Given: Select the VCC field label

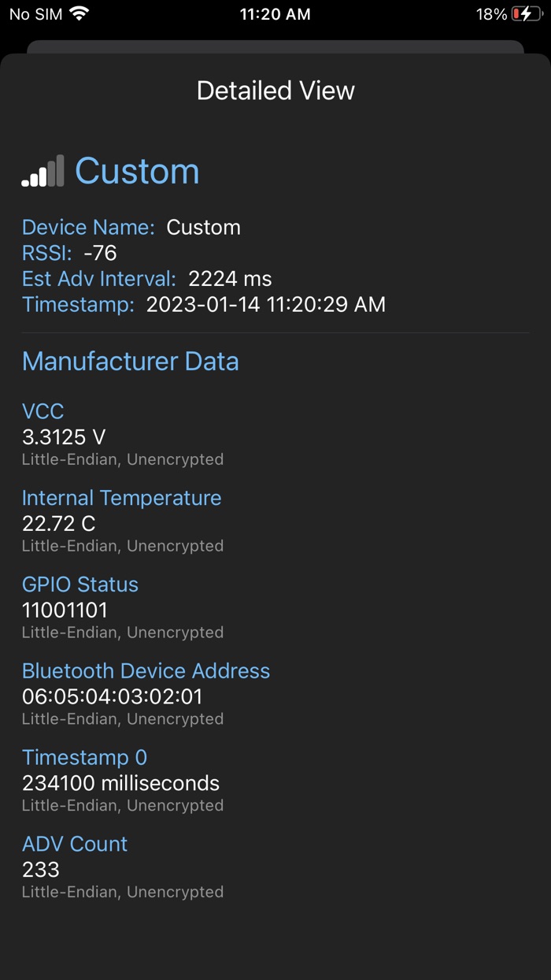Looking at the screenshot, I should pos(43,411).
